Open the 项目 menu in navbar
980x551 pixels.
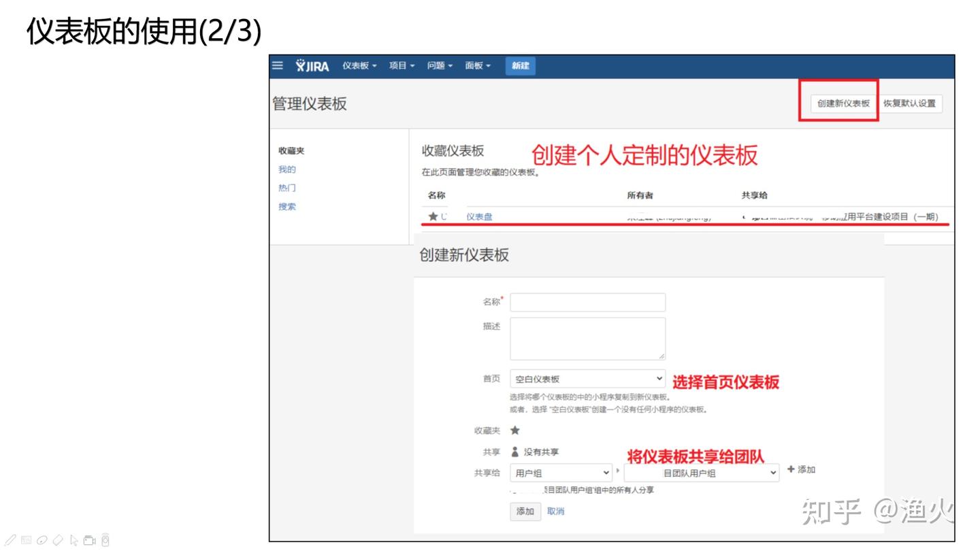point(402,66)
